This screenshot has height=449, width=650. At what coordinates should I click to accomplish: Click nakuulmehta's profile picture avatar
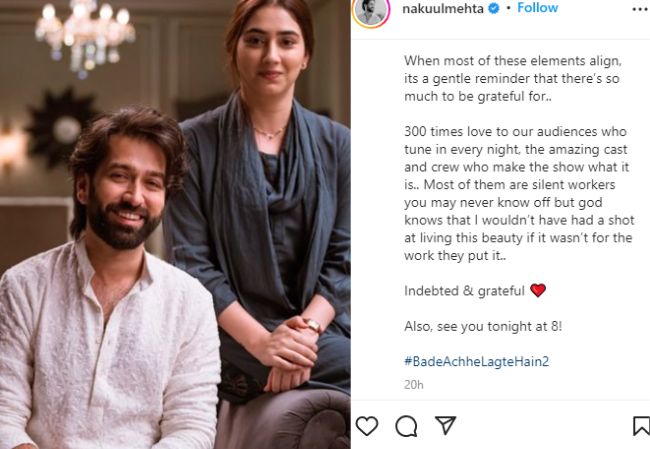(x=371, y=12)
